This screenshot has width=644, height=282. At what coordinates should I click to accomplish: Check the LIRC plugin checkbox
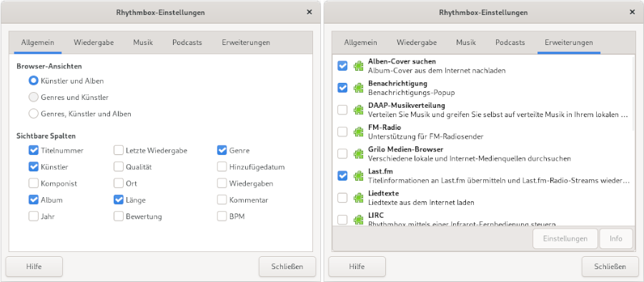click(342, 220)
